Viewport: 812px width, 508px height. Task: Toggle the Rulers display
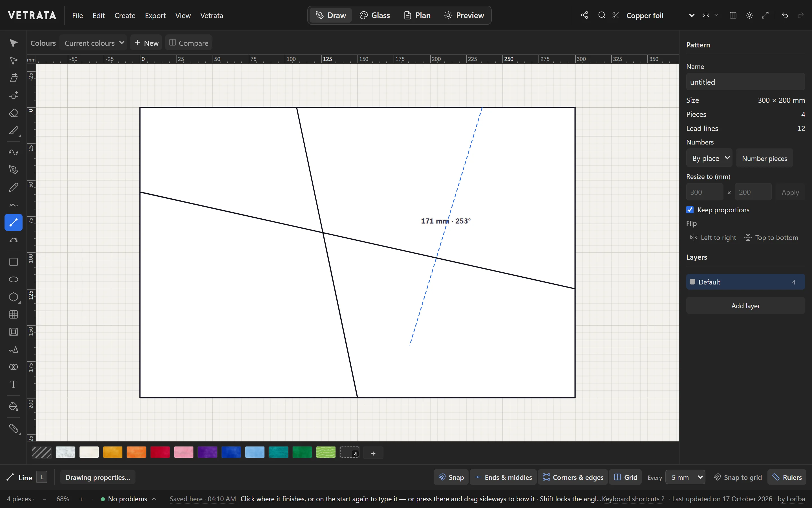click(787, 477)
